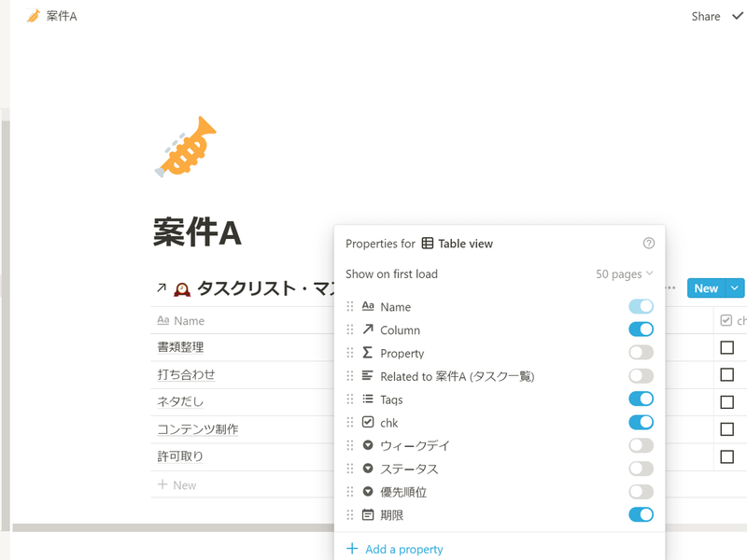Open the New button dropdown chevron

tap(733, 288)
